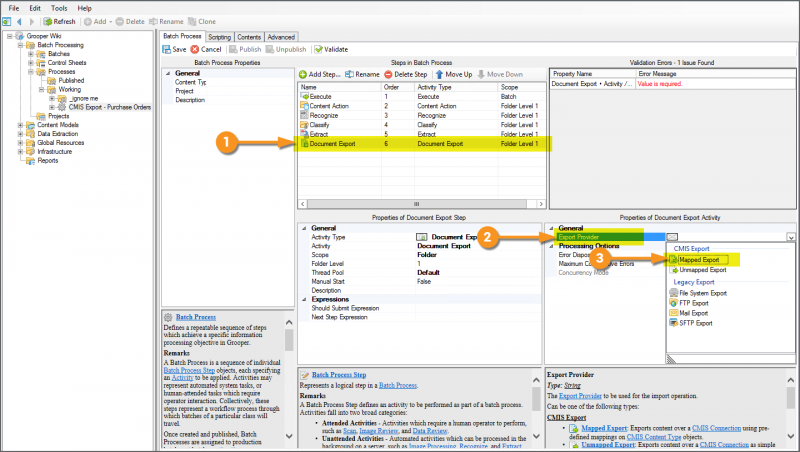Click the Clone toolbar button
The width and height of the screenshot is (800, 452).
pos(202,21)
